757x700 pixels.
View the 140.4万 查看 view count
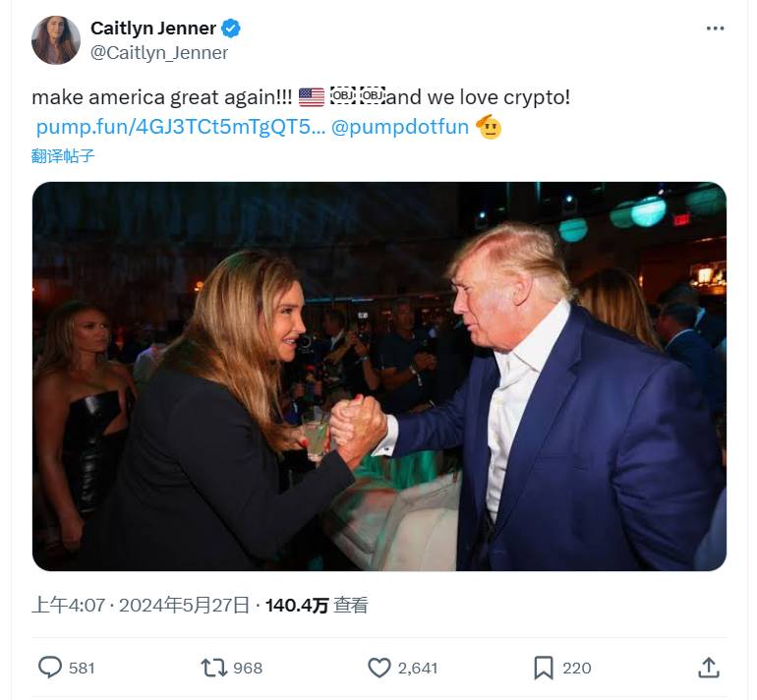pos(317,606)
